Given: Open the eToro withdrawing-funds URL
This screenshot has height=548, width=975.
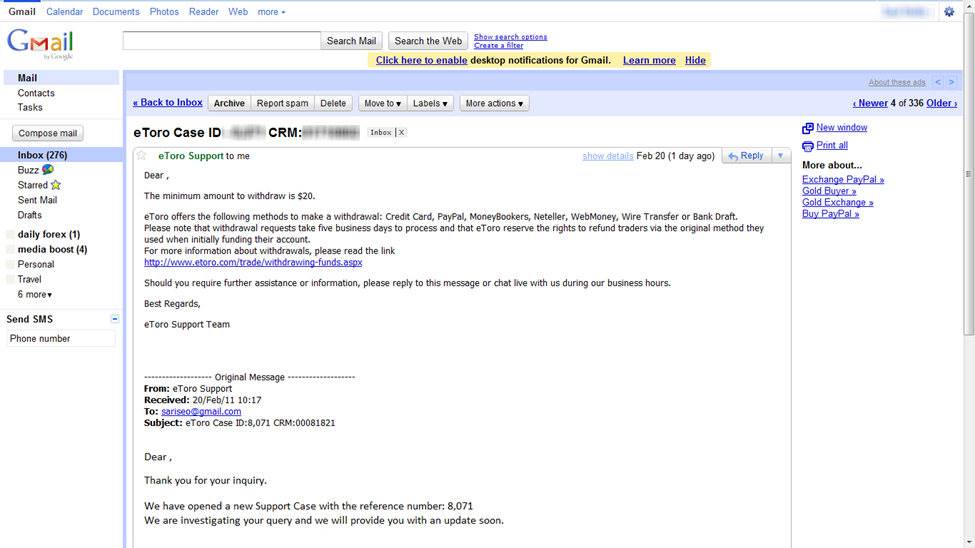Looking at the screenshot, I should (253, 262).
